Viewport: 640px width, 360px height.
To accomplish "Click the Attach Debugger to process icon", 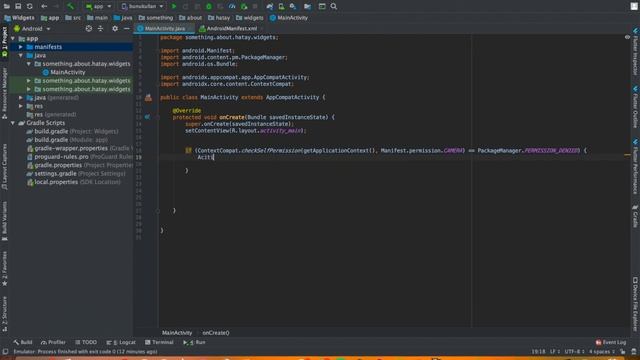I will coord(244,6).
